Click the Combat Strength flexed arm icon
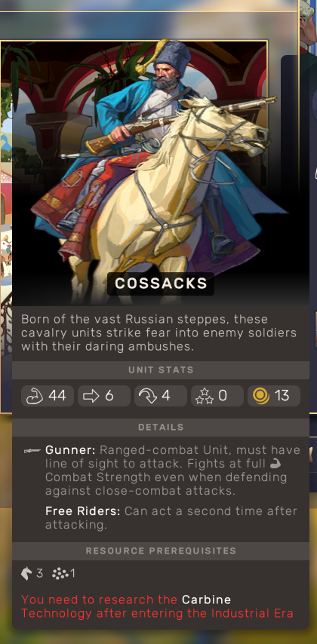 (35, 396)
